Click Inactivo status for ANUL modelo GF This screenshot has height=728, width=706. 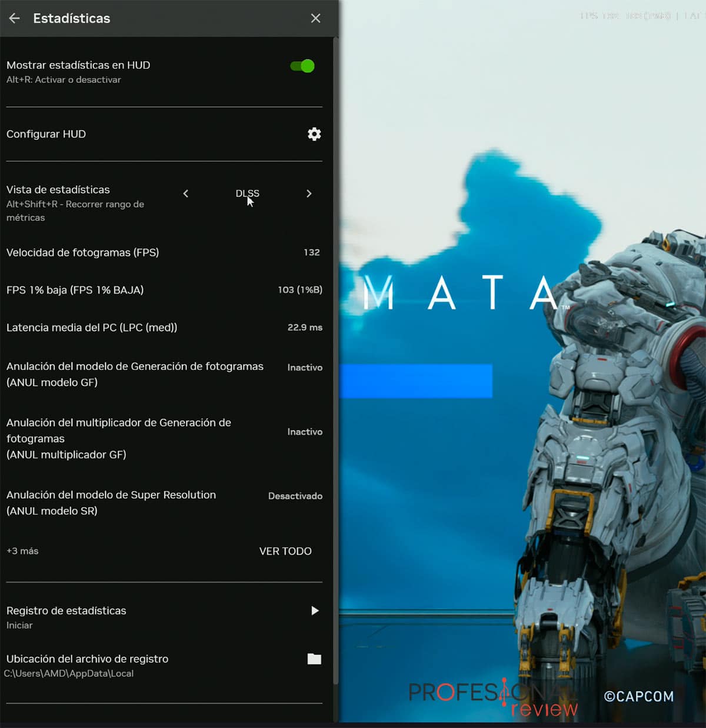tap(305, 368)
